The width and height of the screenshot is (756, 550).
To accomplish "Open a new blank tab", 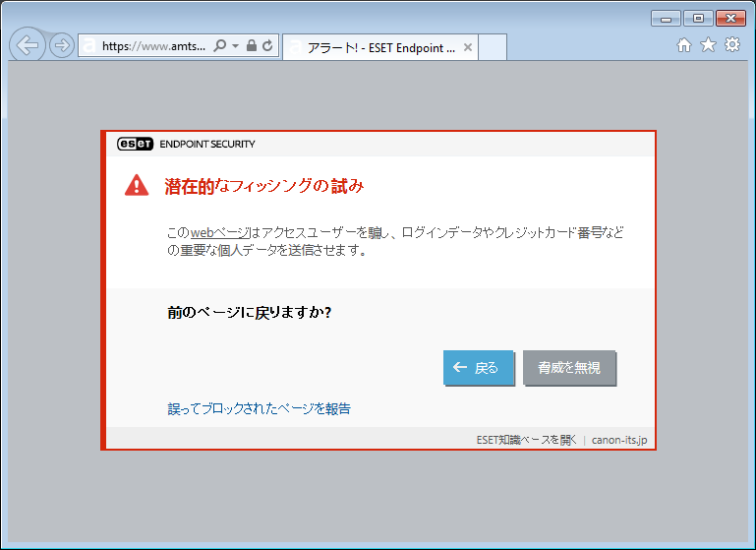I will point(493,47).
